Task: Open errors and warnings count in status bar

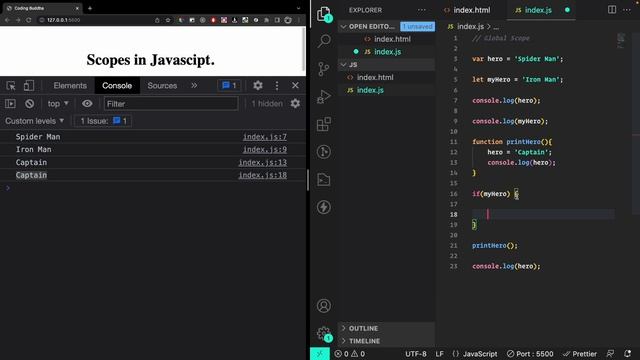Action: click(350, 354)
